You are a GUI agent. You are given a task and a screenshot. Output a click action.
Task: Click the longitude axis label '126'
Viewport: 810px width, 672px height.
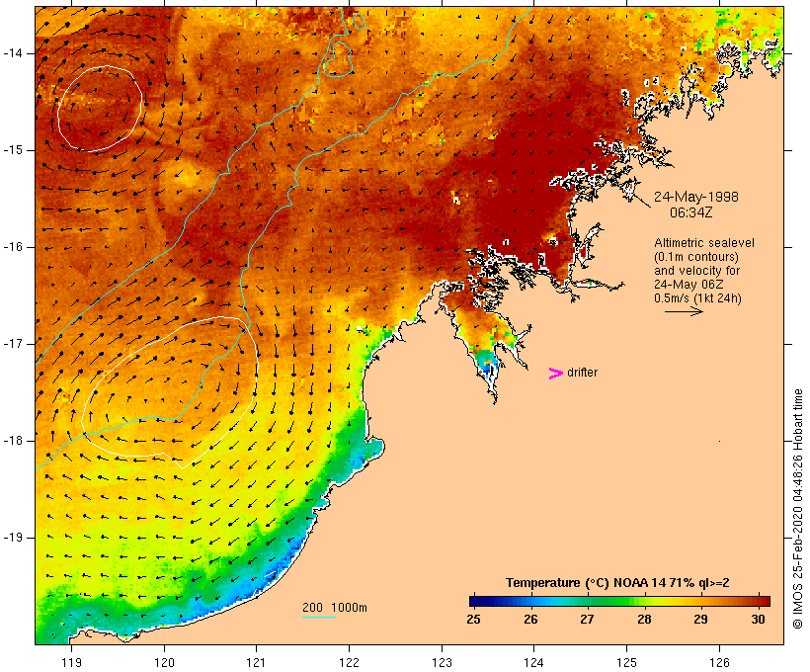(x=719, y=662)
